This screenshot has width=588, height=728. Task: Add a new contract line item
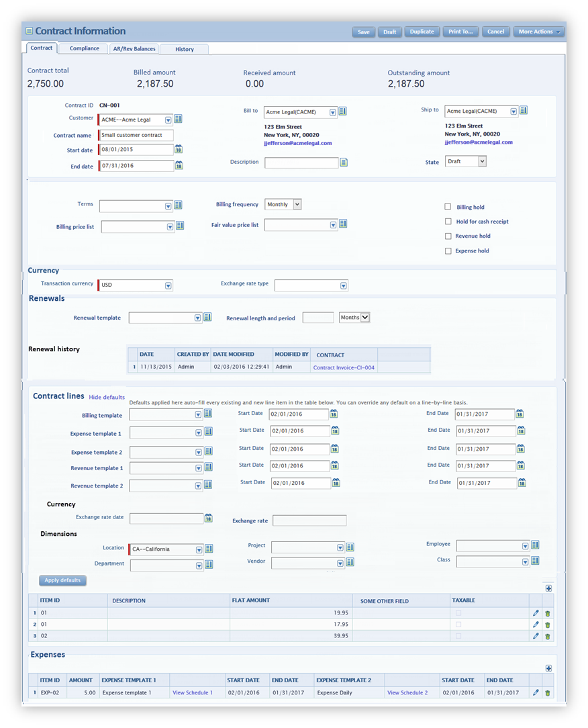pyautogui.click(x=548, y=588)
